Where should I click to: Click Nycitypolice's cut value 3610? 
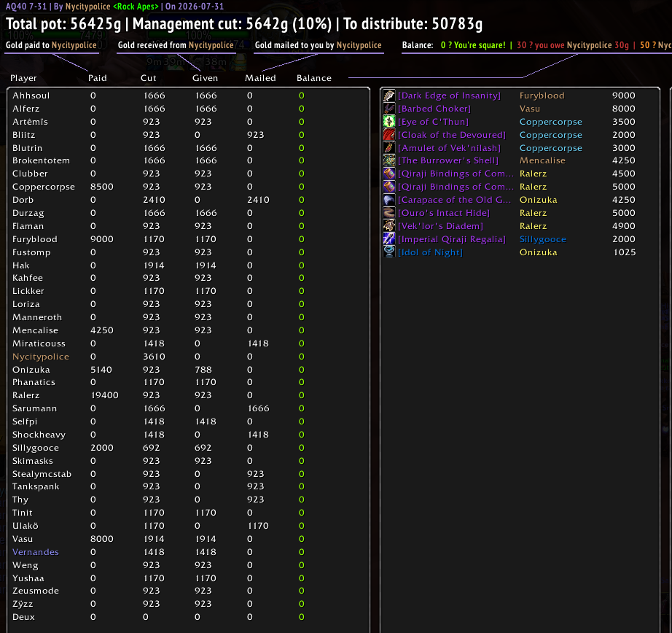click(154, 357)
